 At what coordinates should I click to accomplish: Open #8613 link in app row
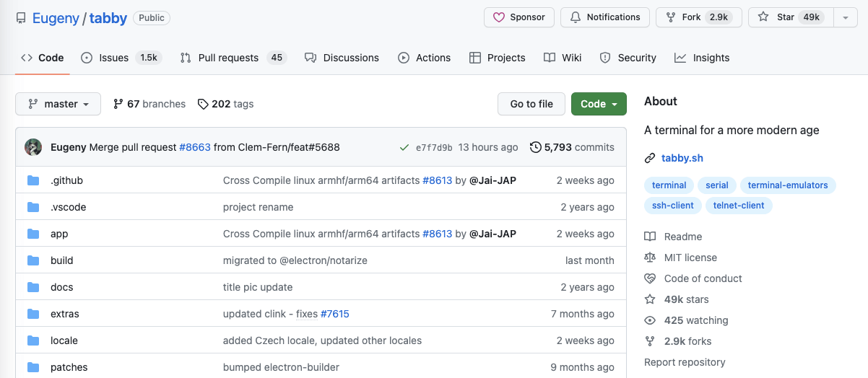(437, 234)
